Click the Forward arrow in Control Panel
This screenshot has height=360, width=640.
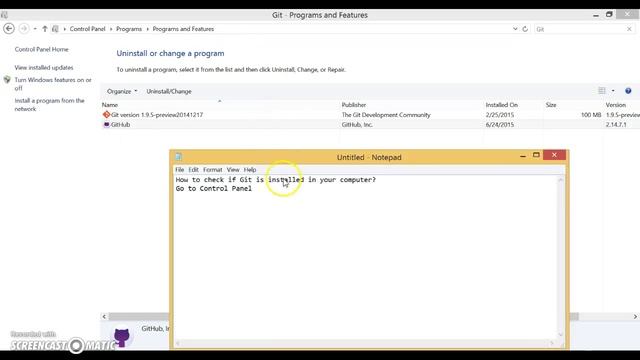[24, 29]
